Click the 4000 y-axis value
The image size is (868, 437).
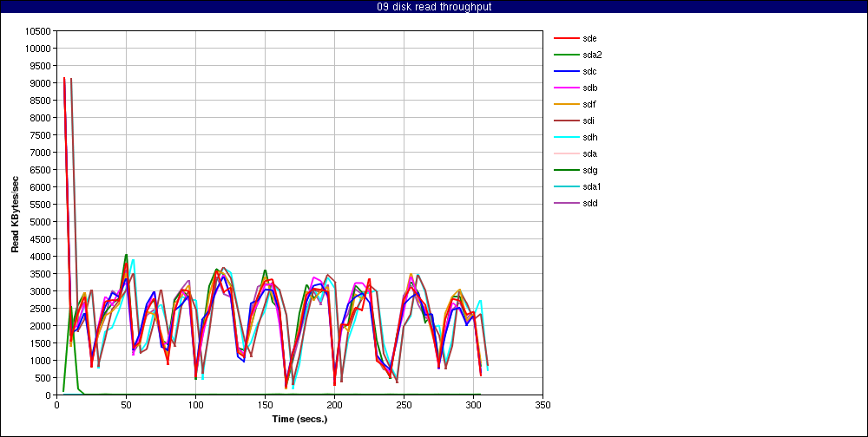click(41, 257)
